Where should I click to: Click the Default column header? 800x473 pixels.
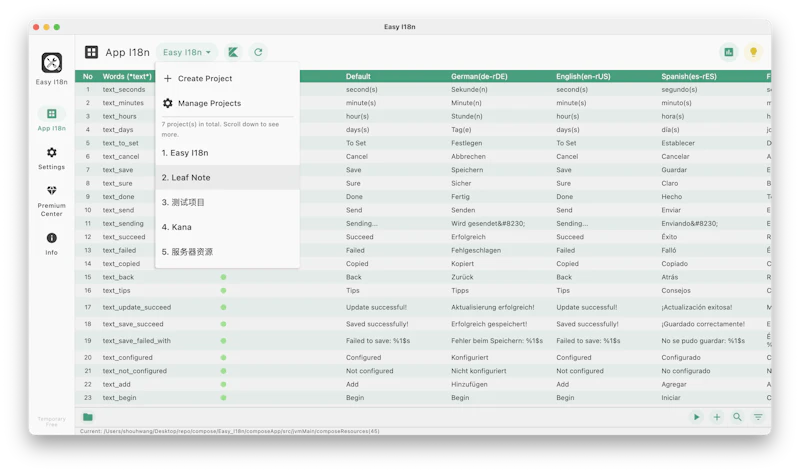coord(358,76)
